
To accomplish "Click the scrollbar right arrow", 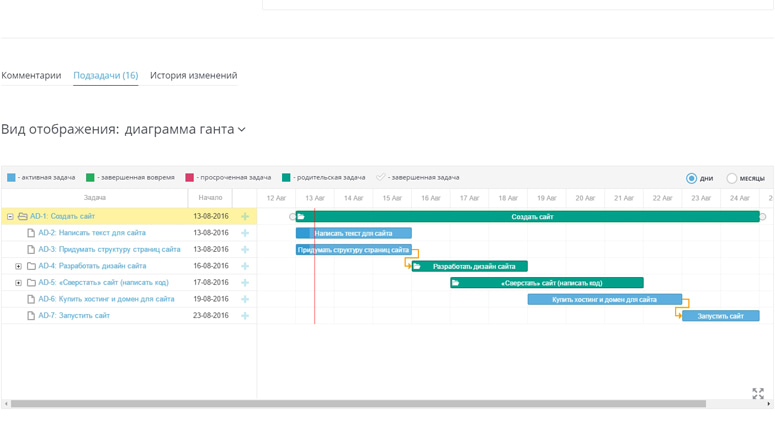I will pos(769,404).
